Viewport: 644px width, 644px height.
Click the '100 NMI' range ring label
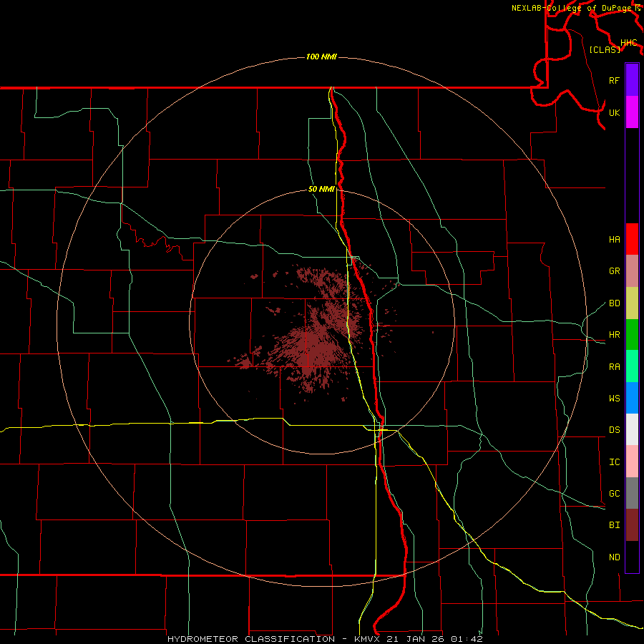[x=321, y=57]
